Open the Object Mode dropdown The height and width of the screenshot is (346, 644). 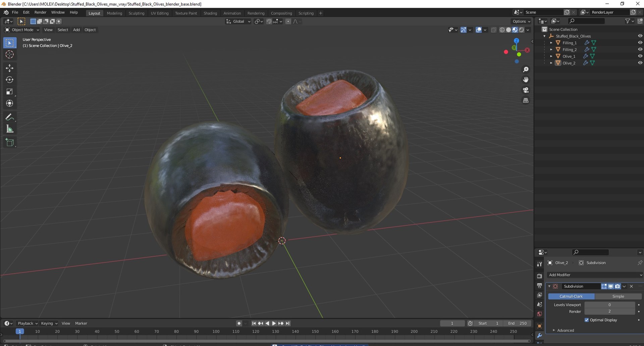pos(22,30)
